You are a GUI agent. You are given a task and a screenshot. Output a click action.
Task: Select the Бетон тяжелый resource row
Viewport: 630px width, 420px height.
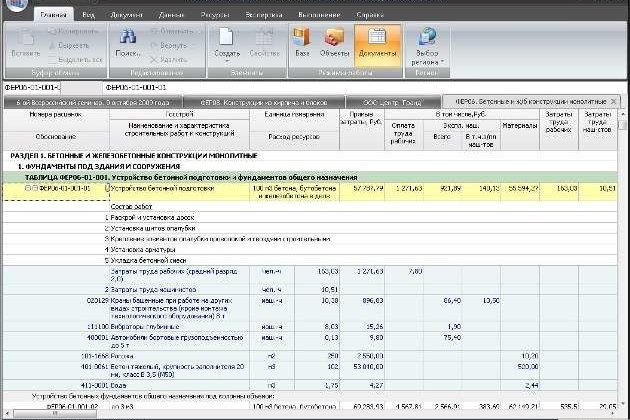[311, 371]
